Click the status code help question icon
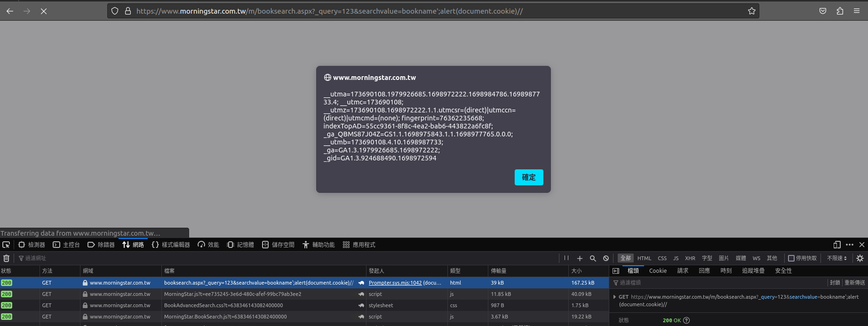Image resolution: width=868 pixels, height=326 pixels. [x=686, y=320]
